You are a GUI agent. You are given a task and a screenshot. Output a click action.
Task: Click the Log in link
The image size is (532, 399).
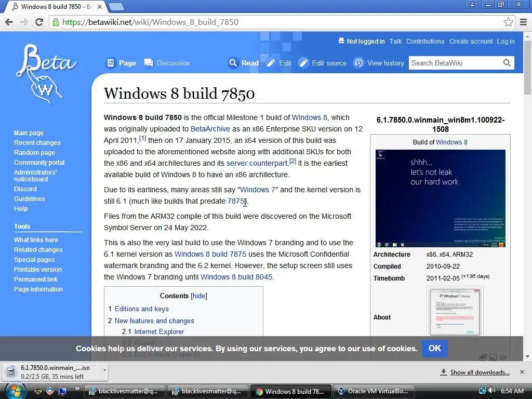(506, 42)
